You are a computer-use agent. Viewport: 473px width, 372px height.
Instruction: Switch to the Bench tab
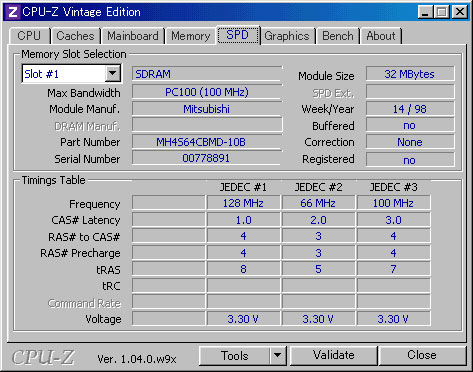(x=338, y=36)
